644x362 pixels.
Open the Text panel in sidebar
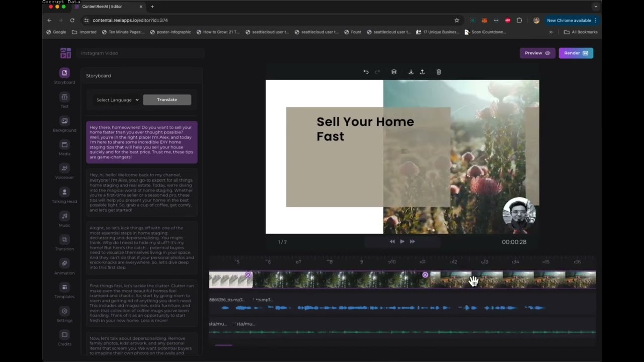pos(64,100)
